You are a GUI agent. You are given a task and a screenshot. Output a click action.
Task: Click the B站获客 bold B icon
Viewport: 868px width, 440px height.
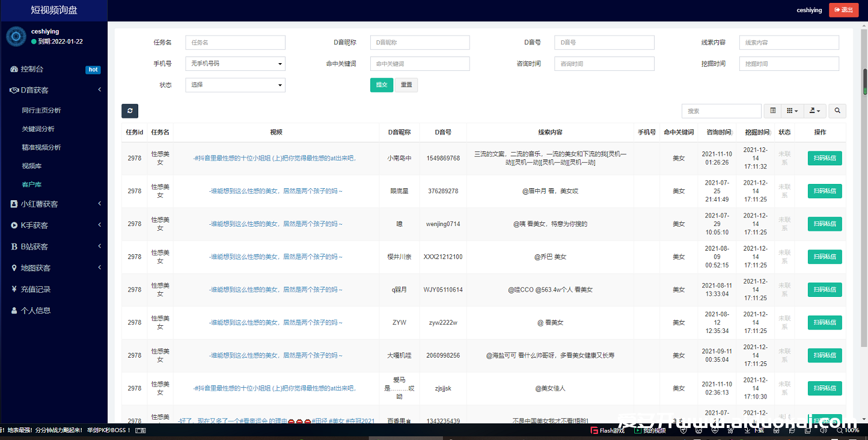pyautogui.click(x=14, y=246)
